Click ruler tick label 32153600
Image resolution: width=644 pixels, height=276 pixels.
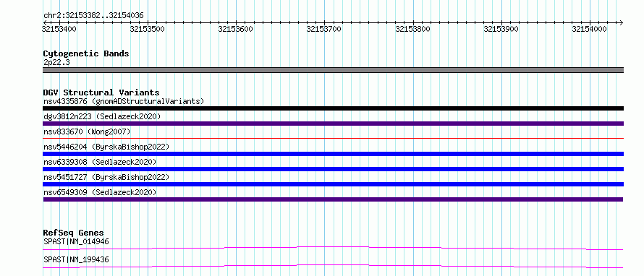tap(236, 29)
